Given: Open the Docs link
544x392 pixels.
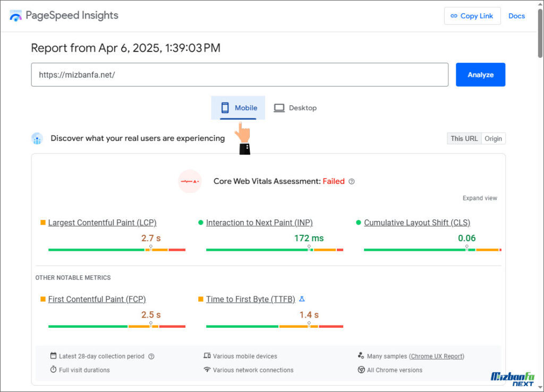Looking at the screenshot, I should click(516, 16).
